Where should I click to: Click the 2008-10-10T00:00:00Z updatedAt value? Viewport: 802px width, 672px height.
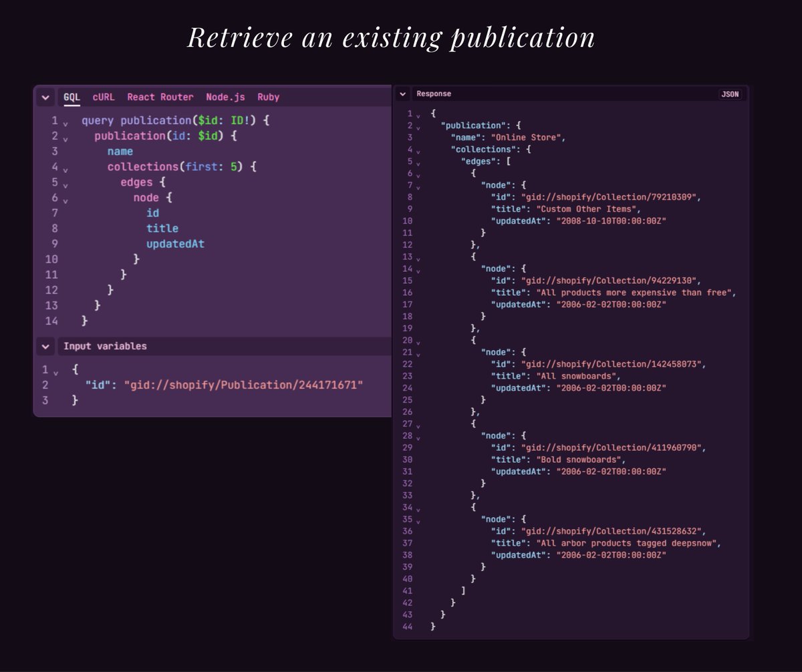click(x=611, y=221)
